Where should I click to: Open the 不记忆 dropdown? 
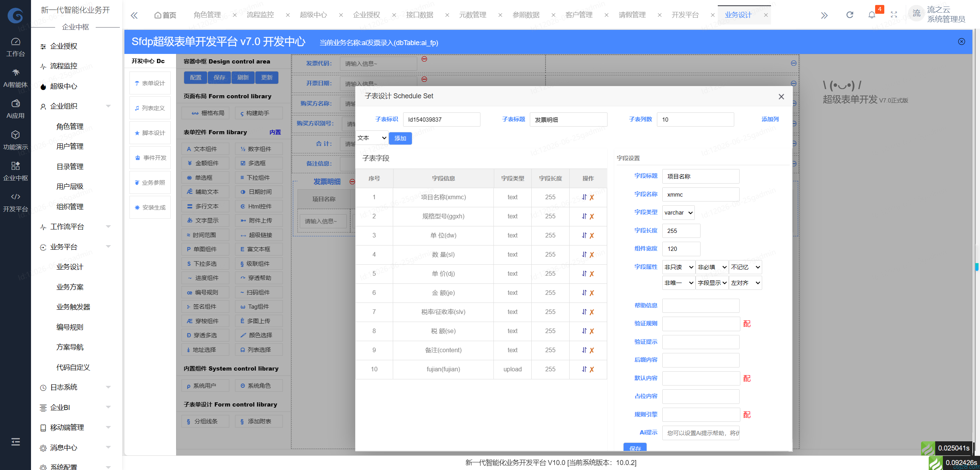[x=745, y=267]
